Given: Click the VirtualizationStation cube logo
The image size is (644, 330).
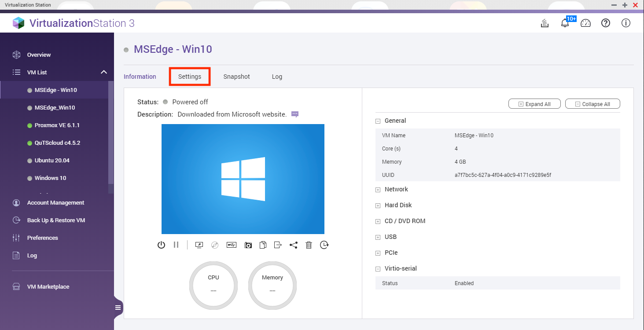Looking at the screenshot, I should point(18,23).
